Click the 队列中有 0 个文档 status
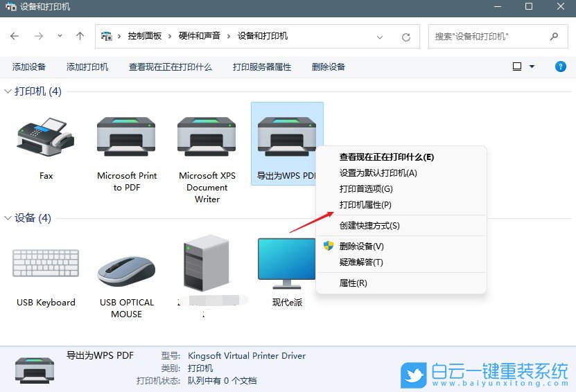 (222, 381)
